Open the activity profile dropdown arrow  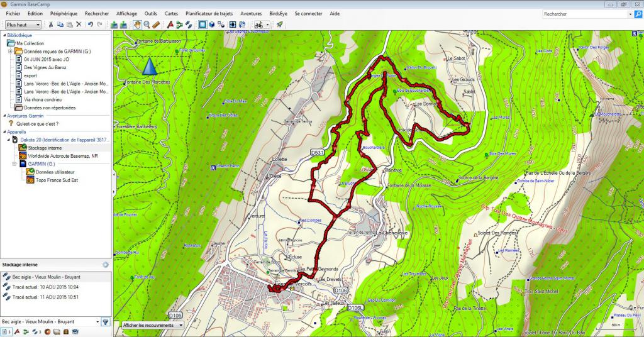click(267, 25)
